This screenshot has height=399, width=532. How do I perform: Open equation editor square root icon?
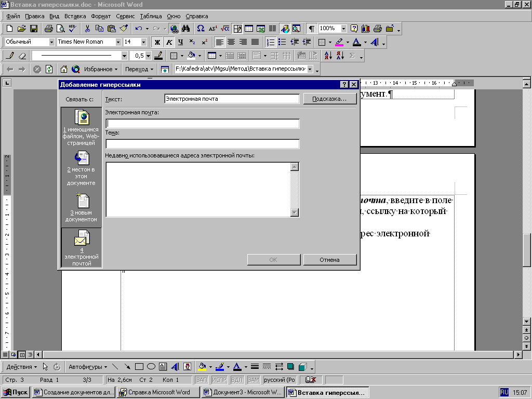(224, 29)
